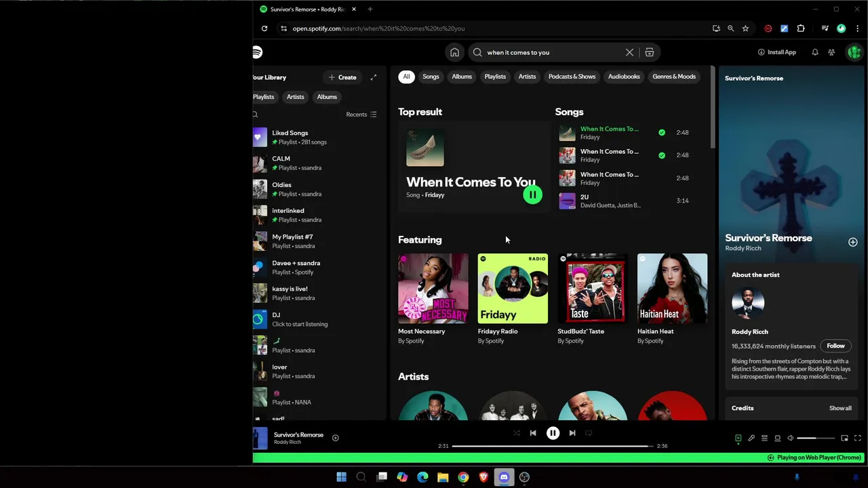Open Roddy Ricch link in now-playing bar
The height and width of the screenshot is (488, 868).
288,442
